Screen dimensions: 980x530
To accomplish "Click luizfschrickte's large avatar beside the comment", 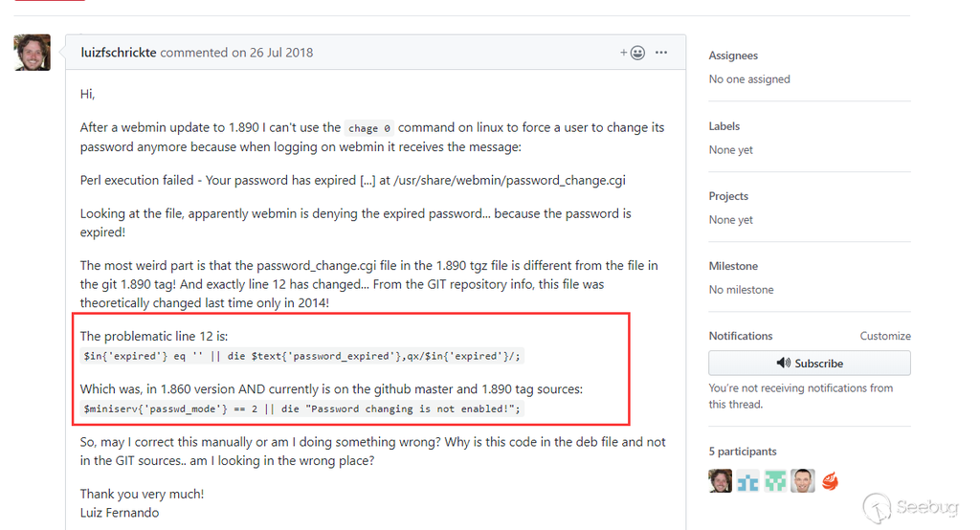I will pyautogui.click(x=32, y=53).
